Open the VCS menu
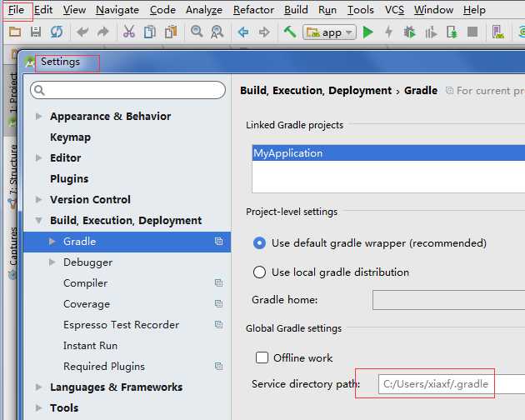This screenshot has height=420, width=525. pos(394,10)
